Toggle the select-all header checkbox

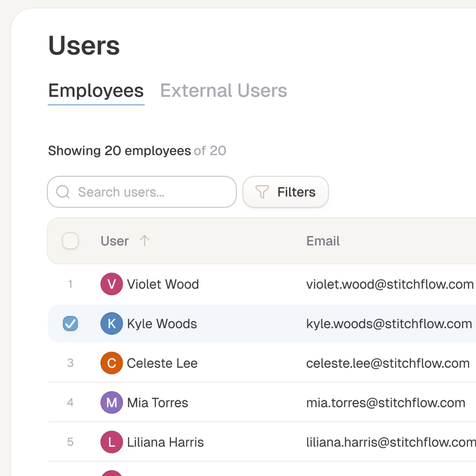coord(70,240)
